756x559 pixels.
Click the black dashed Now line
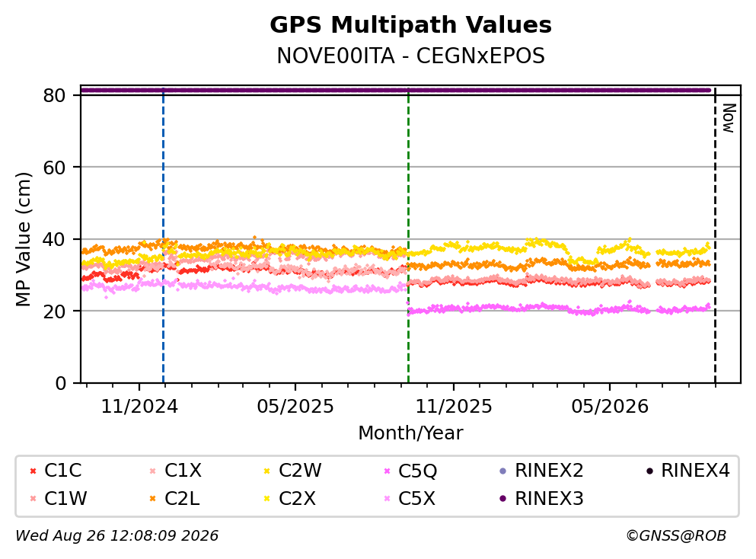[x=715, y=236]
